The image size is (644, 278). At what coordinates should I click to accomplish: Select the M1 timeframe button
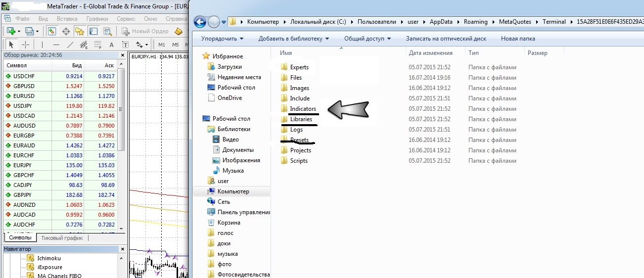tap(162, 45)
